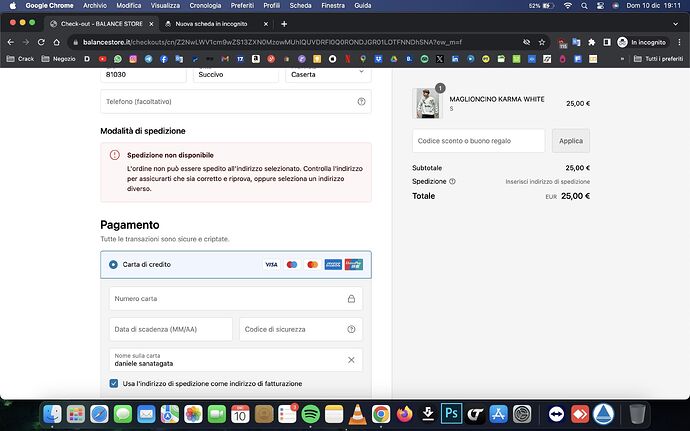Viewport: 690px width, 431px height.
Task: Open Finder from the dock
Action: 53,414
